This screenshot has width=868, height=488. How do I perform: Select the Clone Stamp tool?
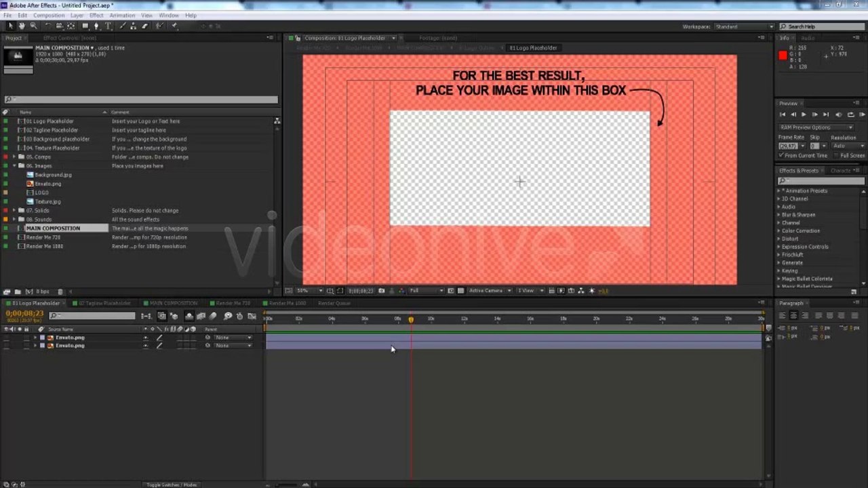point(133,26)
